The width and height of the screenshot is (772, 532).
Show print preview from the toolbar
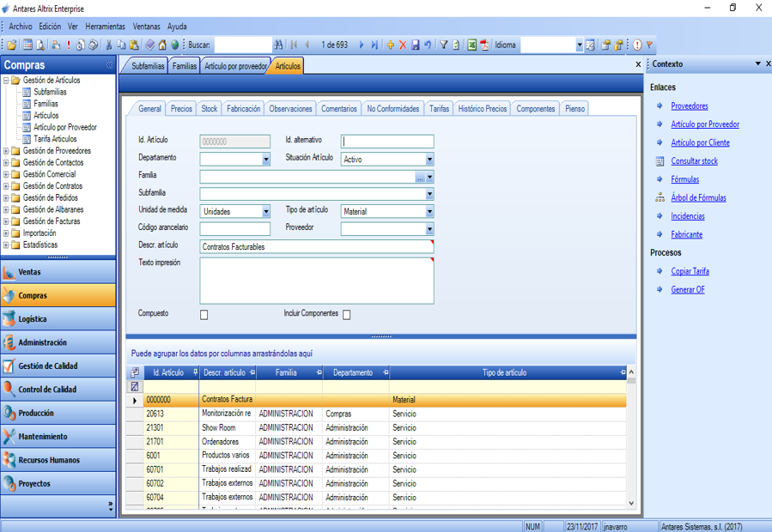40,45
